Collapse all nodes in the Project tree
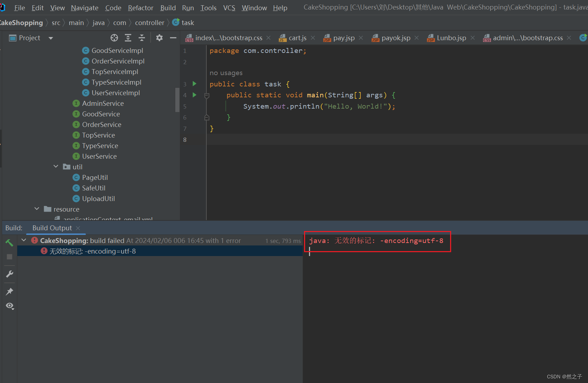The image size is (588, 383). point(141,38)
